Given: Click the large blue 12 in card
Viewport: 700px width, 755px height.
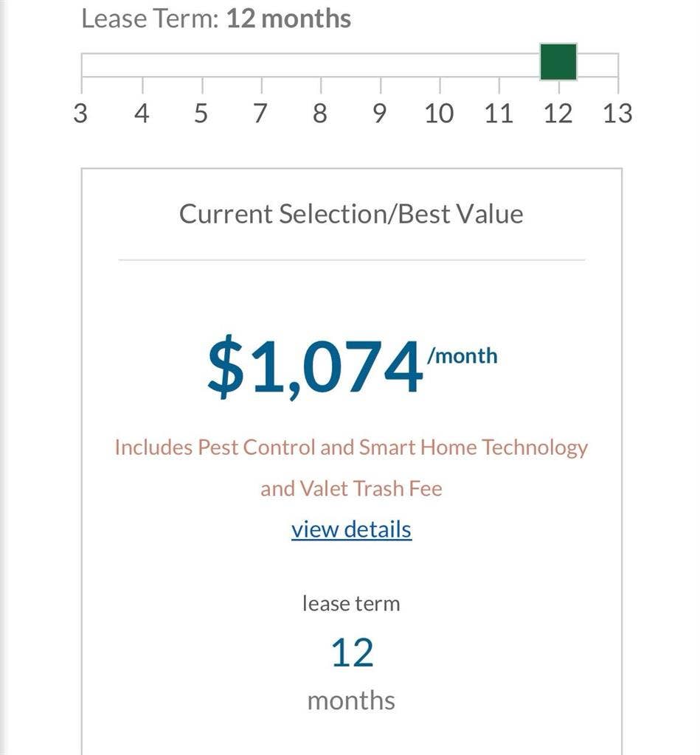Looking at the screenshot, I should coord(352,653).
